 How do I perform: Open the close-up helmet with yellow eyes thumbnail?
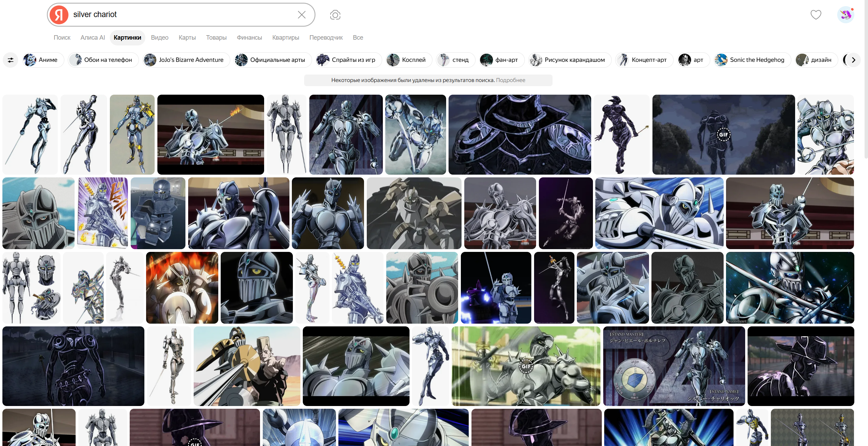pos(257,288)
